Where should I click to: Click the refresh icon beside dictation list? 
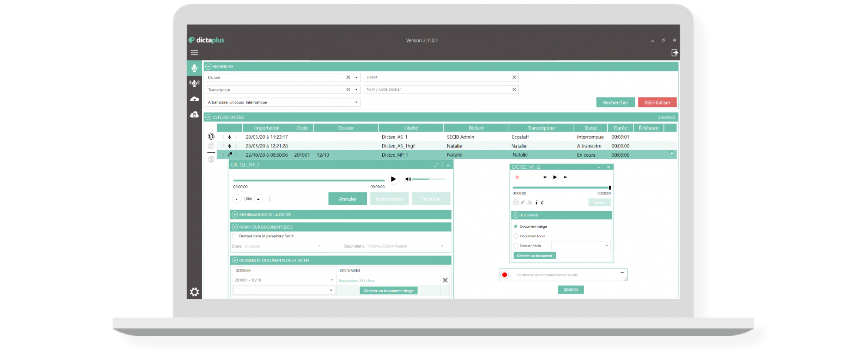(211, 137)
